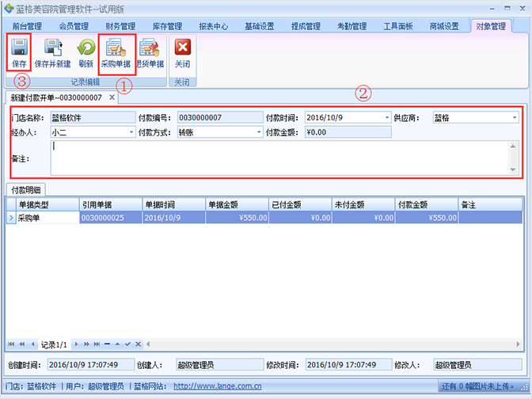Viewport: 532px width, 399px height.
Task: Click the 付款金额 field showing ¥0.00
Action: coord(348,132)
